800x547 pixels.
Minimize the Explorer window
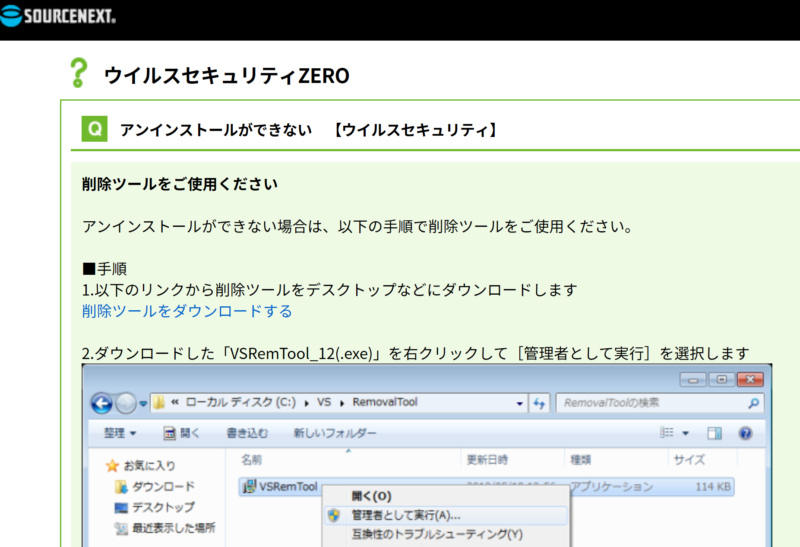click(x=693, y=380)
